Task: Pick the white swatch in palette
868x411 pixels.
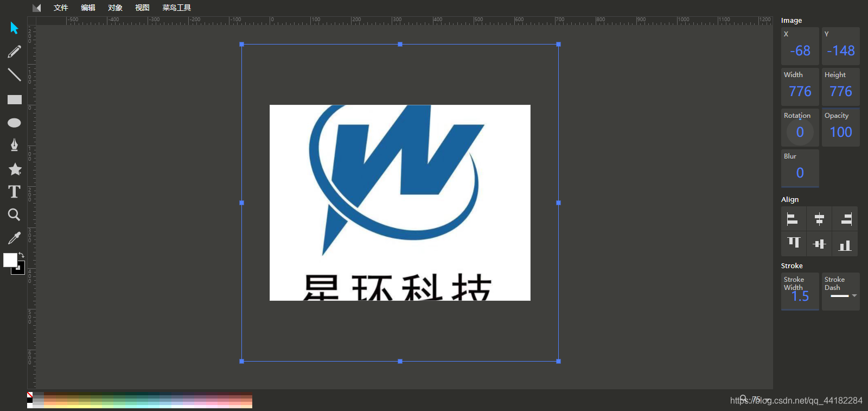Action: [30, 406]
